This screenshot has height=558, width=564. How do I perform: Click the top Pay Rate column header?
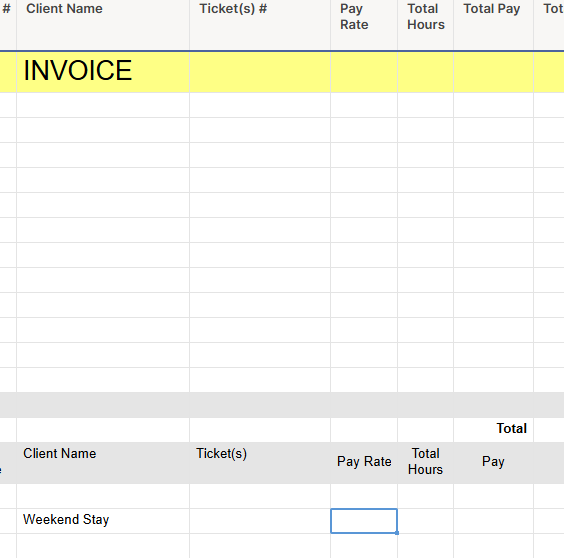point(364,24)
